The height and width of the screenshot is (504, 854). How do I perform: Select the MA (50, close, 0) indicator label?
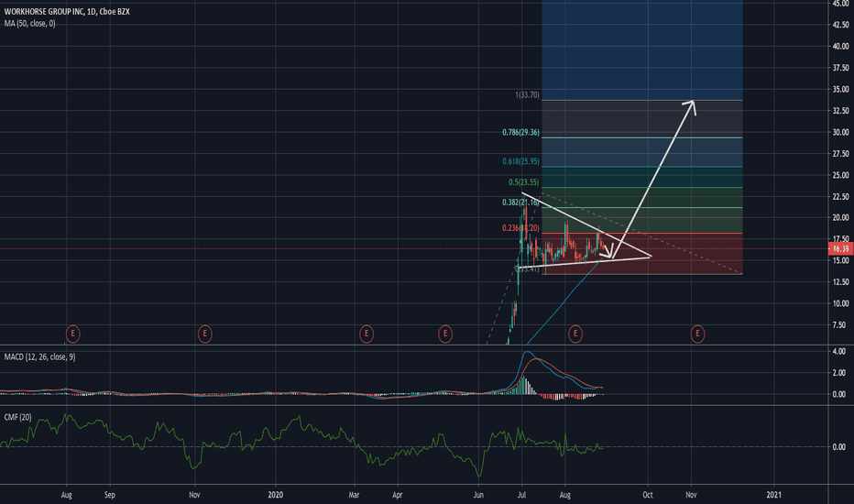(x=30, y=24)
